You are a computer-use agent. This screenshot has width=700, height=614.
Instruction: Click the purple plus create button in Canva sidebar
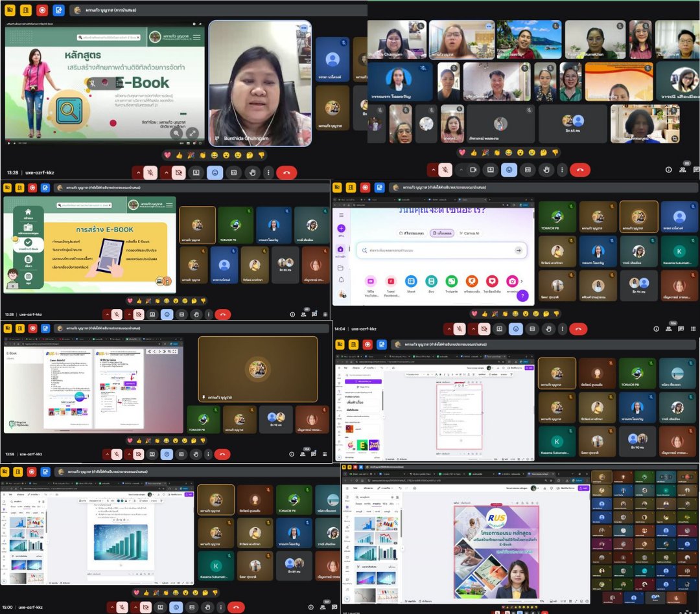pyautogui.click(x=341, y=229)
